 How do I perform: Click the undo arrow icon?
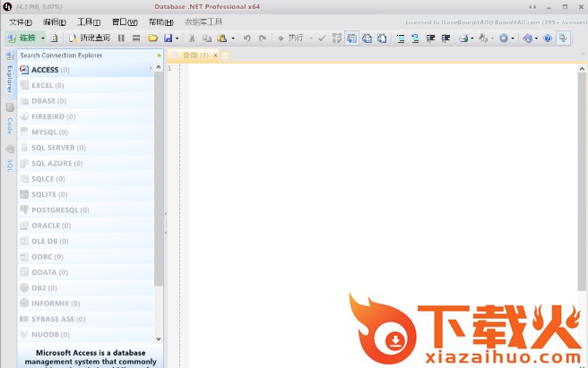pyautogui.click(x=247, y=39)
